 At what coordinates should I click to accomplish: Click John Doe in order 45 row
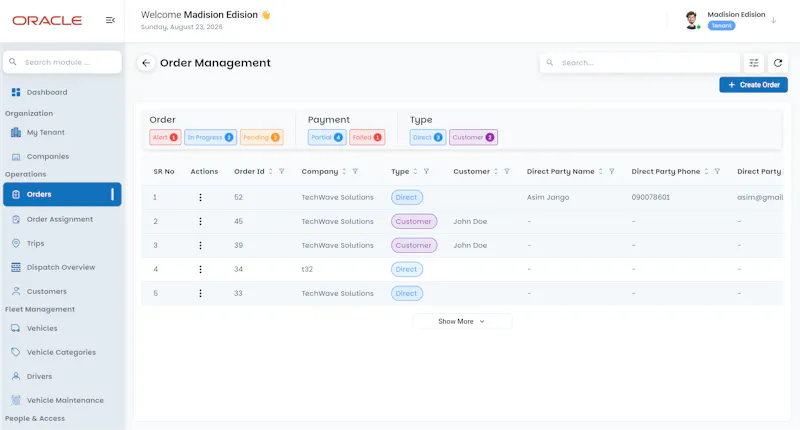(x=470, y=221)
